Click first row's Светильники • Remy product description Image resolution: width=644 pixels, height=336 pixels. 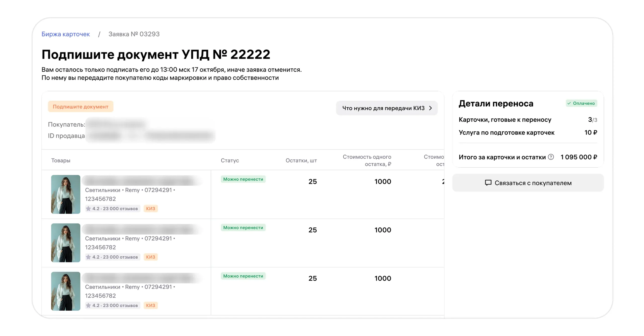coord(130,194)
